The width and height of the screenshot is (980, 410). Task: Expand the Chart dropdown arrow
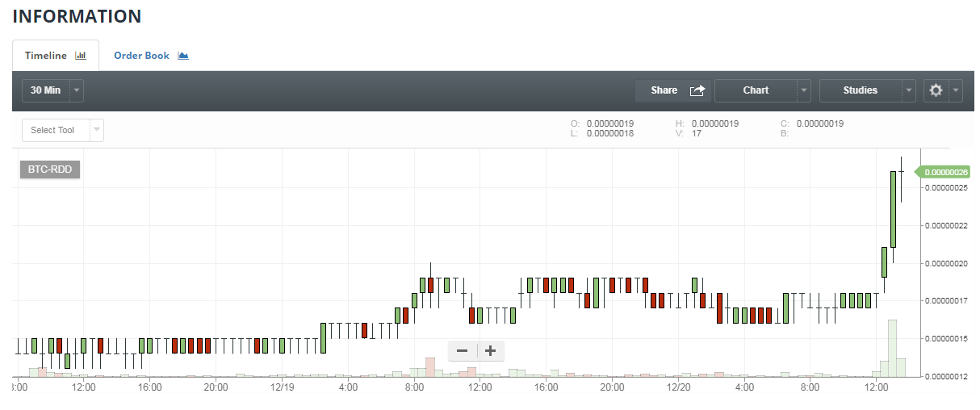pos(804,90)
